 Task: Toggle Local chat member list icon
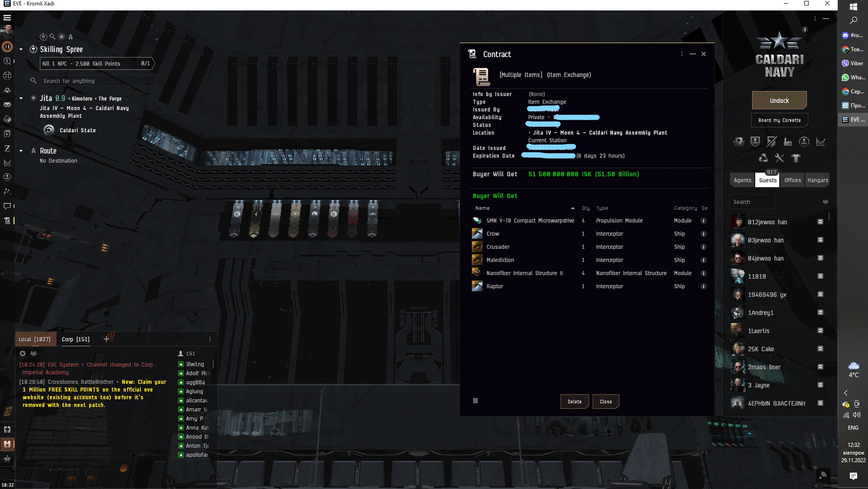[x=34, y=353]
